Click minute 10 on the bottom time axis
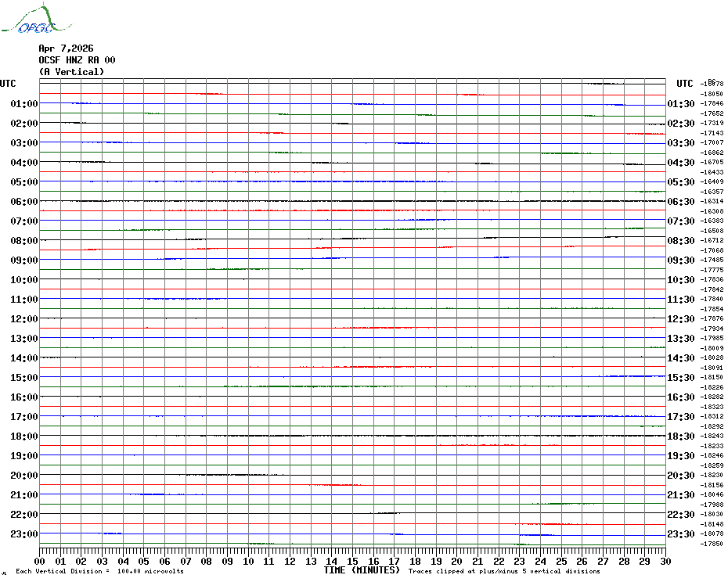The image size is (728, 582). pos(248,562)
